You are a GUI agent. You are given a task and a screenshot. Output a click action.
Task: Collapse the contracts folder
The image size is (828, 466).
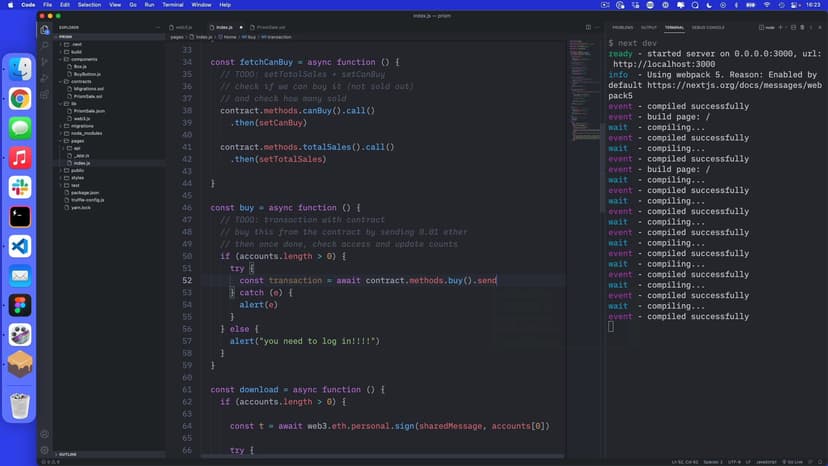tap(81, 81)
